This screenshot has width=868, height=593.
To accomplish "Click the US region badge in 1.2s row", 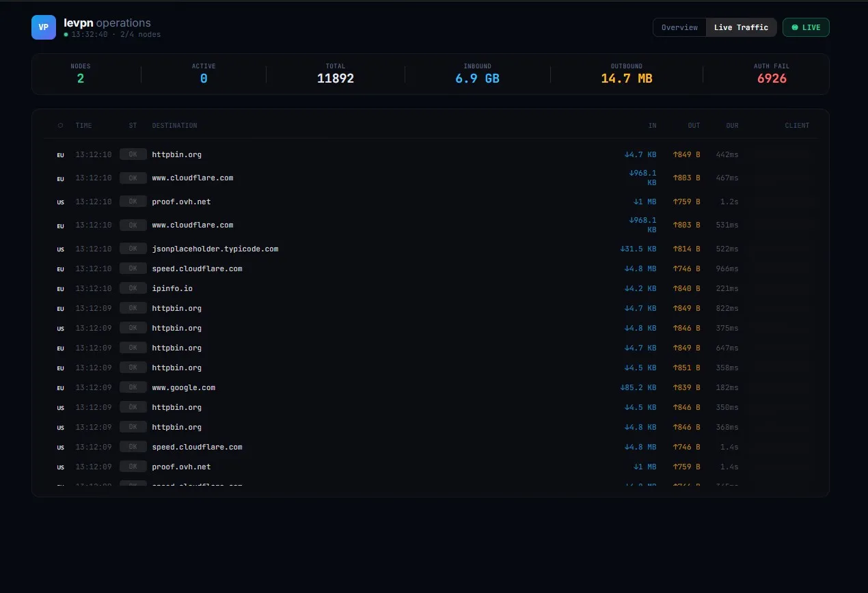I will [60, 202].
